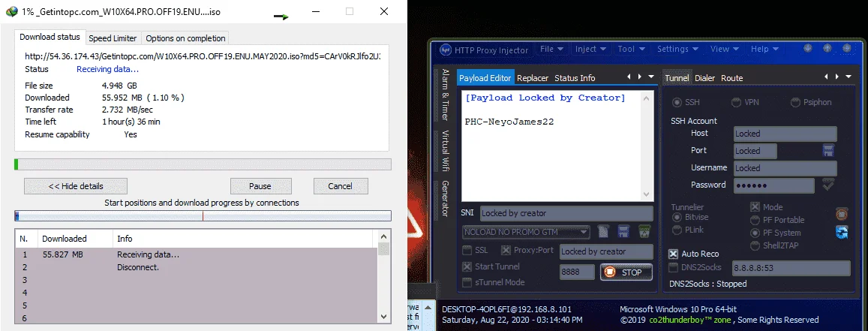The width and height of the screenshot is (868, 331).
Task: Click the last round button in the Injector title bar
Action: pos(847,49)
